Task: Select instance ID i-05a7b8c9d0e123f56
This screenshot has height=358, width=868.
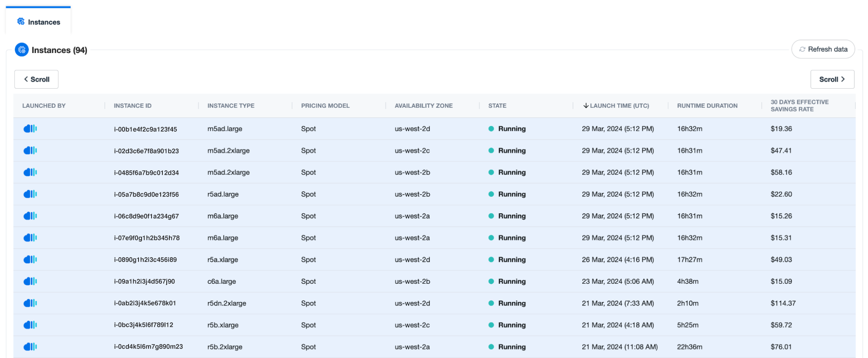Action: [x=146, y=194]
